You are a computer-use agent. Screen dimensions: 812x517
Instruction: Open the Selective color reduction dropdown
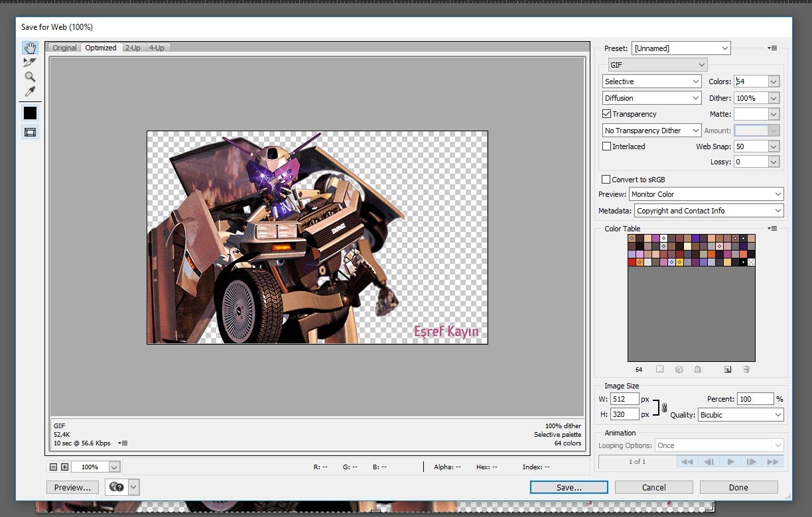point(652,82)
